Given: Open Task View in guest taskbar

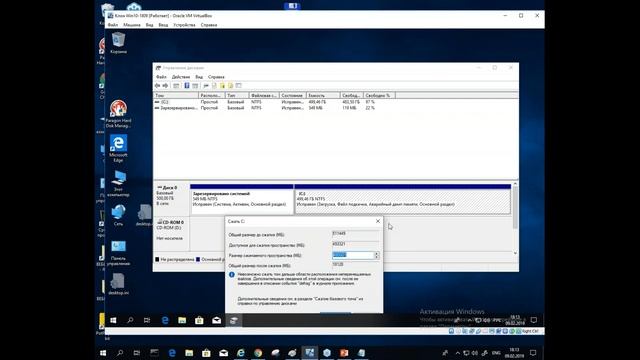Looking at the screenshot, I should coord(147,320).
